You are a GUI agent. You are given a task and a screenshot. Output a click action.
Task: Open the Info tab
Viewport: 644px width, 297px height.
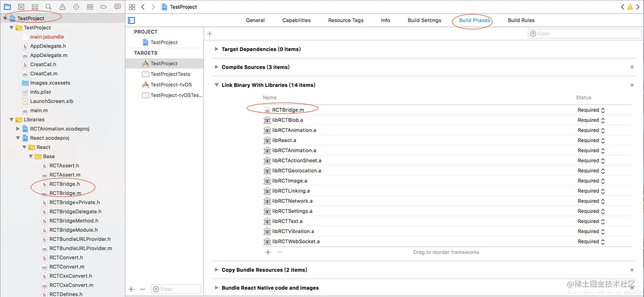coord(385,20)
